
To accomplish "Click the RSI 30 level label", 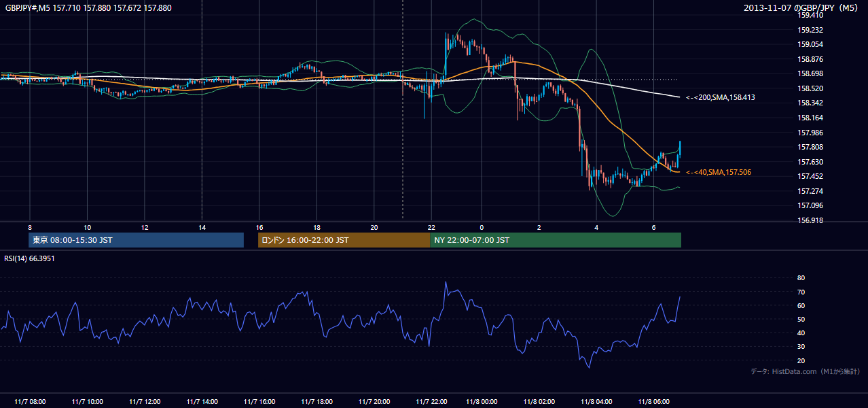I will (801, 347).
